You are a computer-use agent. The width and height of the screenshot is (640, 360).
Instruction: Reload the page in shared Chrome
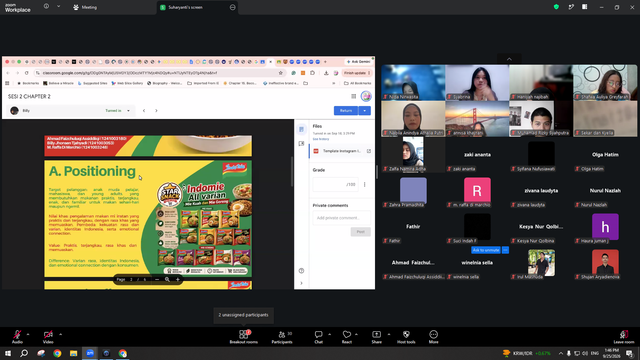(x=27, y=73)
